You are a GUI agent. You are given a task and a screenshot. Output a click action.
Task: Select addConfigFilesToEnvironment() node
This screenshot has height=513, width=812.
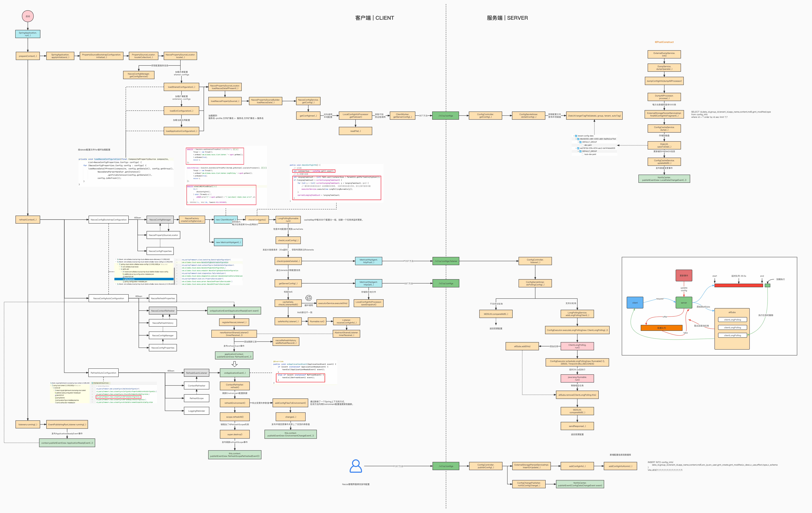click(290, 403)
